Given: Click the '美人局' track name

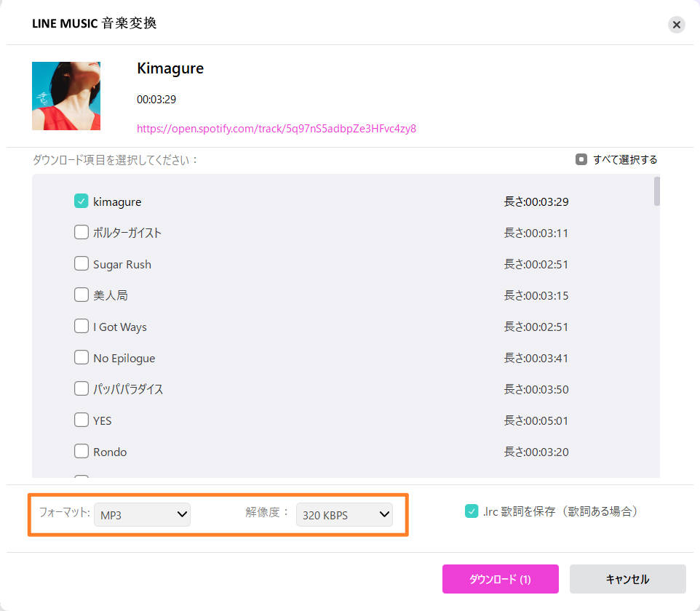Looking at the screenshot, I should (111, 295).
